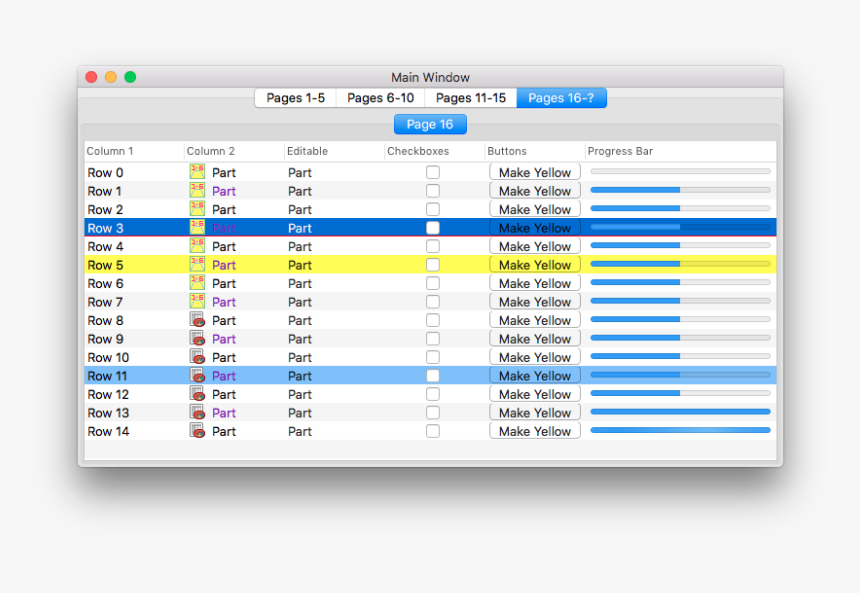Click the document icon in Row 8
The width and height of the screenshot is (860, 593).
[x=197, y=320]
